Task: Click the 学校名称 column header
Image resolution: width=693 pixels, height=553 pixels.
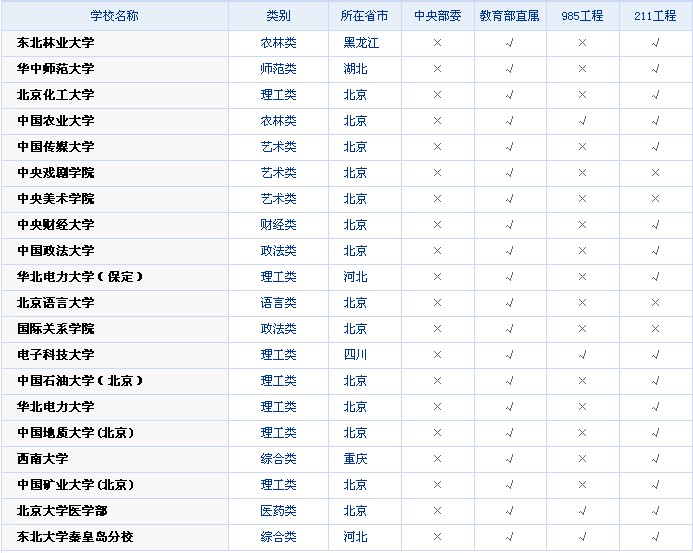Action: point(115,17)
